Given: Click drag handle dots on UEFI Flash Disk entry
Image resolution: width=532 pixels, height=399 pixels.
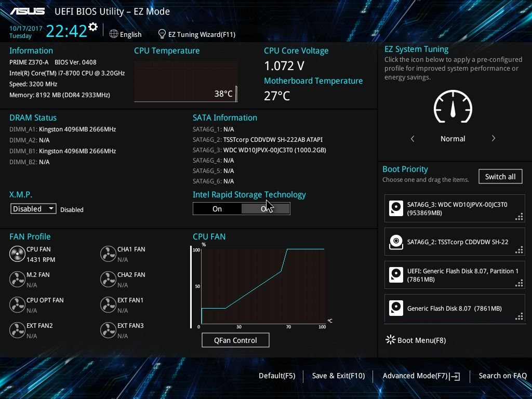Looking at the screenshot, I should coord(519,283).
